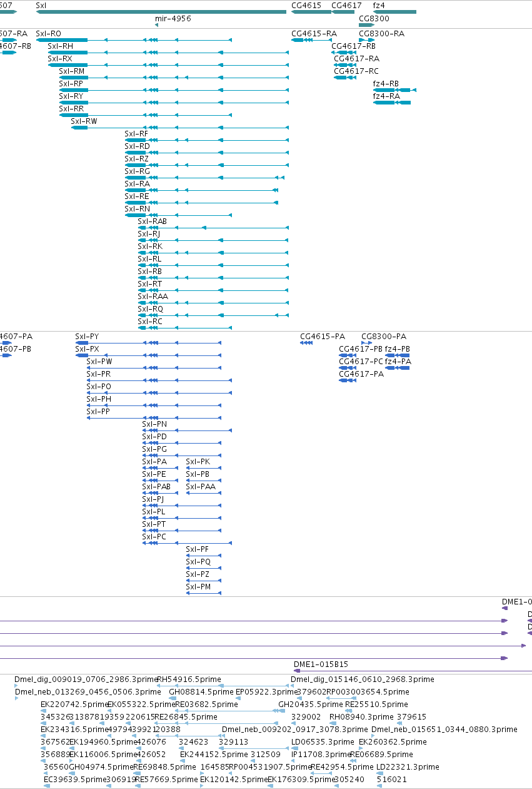Click transcript label Sxl-RZ
Screen dimensions: 532x789
137,159
